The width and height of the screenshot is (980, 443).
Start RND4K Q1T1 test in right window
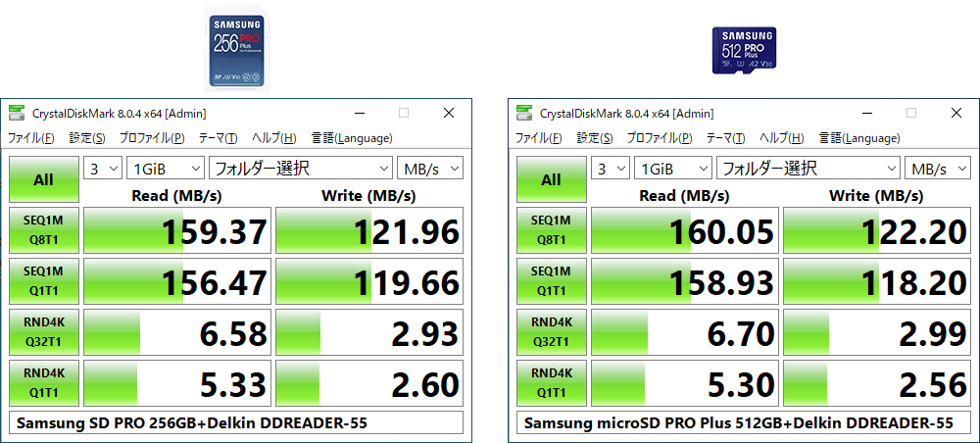(551, 382)
